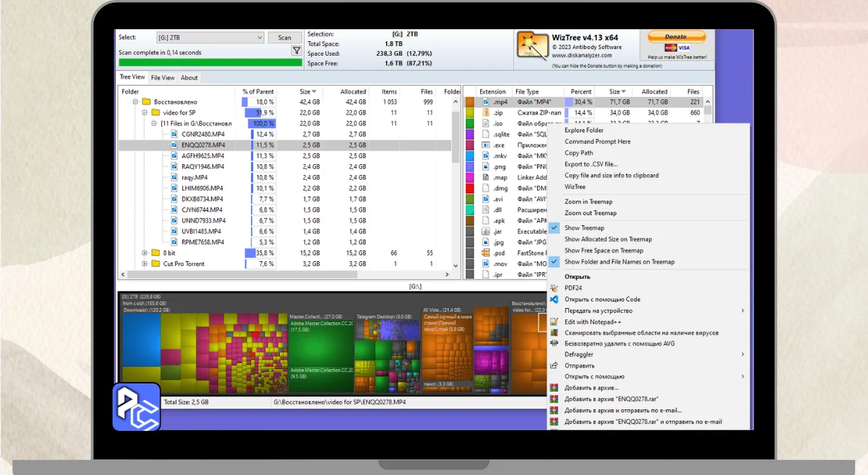Screen dimensions: 868x475
Task: Click the Visual Studio Code icon in context menu
Action: (554, 299)
